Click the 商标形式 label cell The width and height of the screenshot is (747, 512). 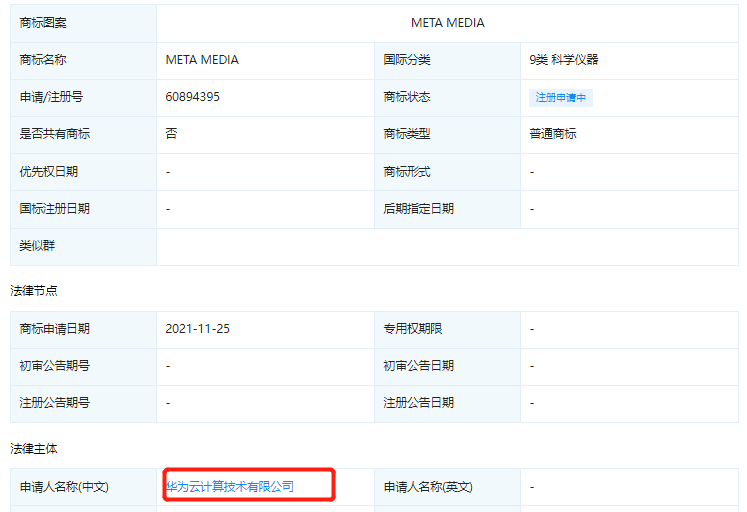click(447, 172)
